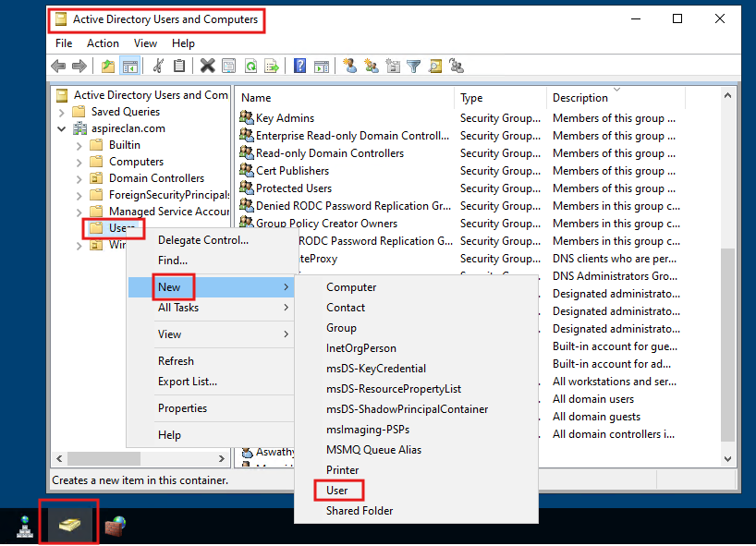This screenshot has width=756, height=546.
Task: Toggle Show/Hide Action Pane toolbar icon
Action: pos(321,66)
